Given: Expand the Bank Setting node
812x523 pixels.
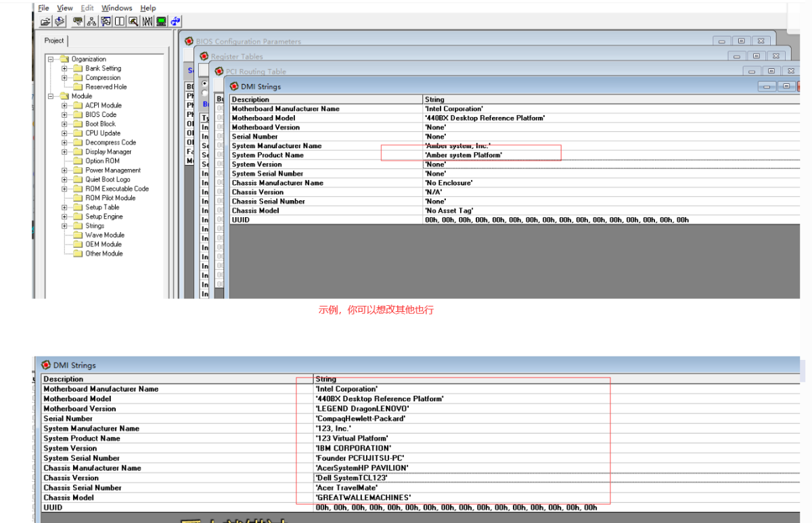Looking at the screenshot, I should pos(64,68).
